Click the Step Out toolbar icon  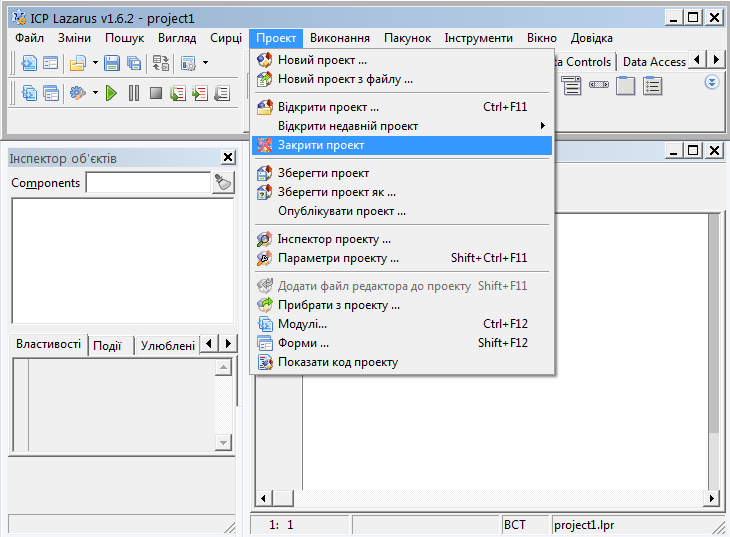point(222,93)
